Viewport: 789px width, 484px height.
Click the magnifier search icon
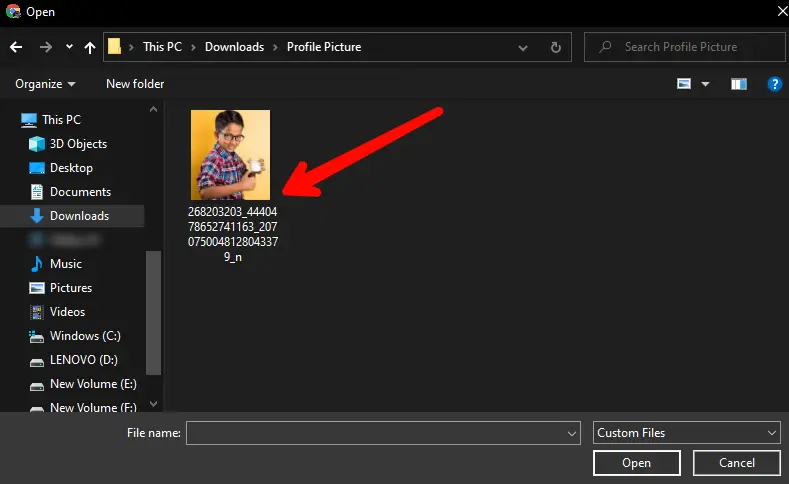[605, 47]
